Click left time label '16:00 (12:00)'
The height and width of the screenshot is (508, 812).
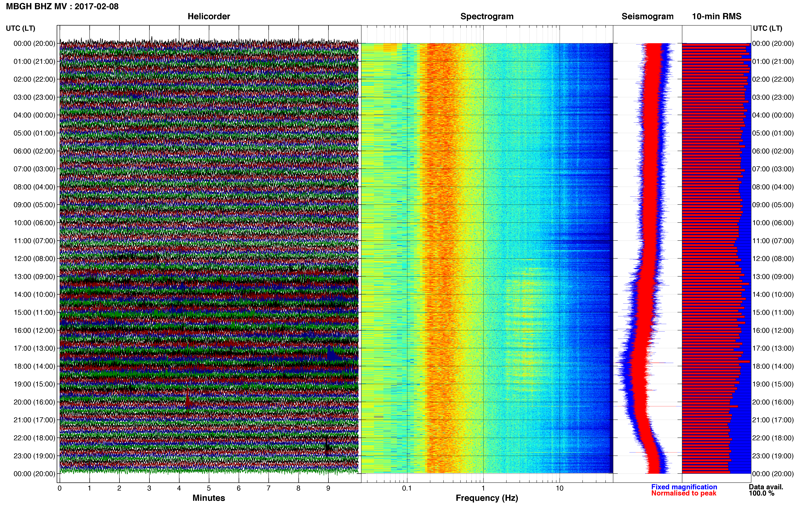click(34, 330)
